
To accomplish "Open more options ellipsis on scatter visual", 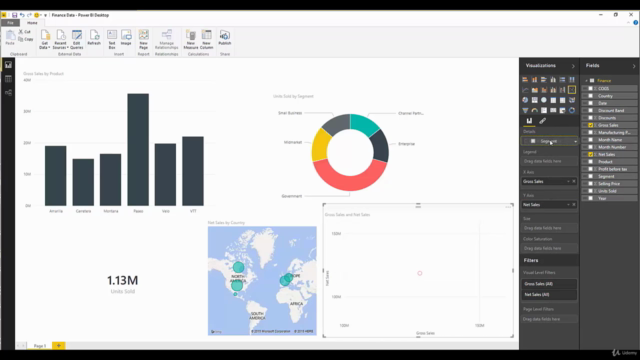I will click(x=508, y=207).
